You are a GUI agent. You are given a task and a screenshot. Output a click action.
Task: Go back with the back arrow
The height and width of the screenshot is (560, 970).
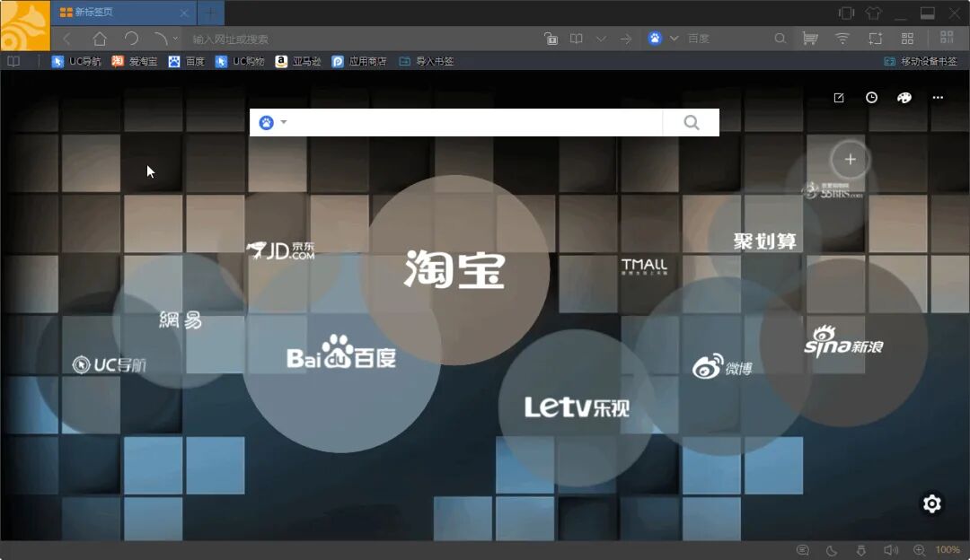coord(67,39)
